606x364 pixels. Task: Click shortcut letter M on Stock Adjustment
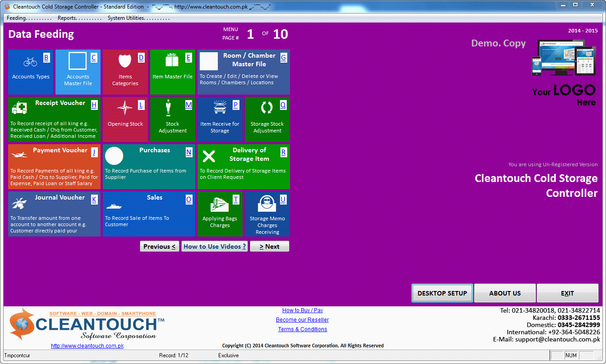click(x=188, y=105)
